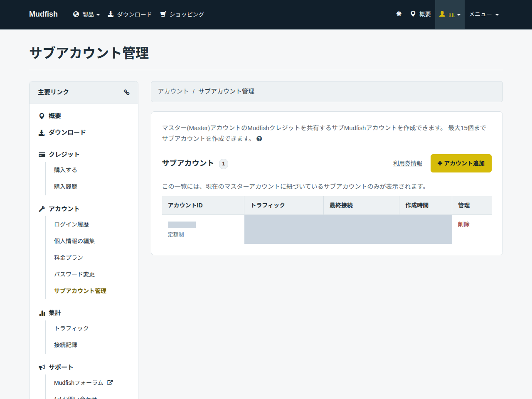Open Mudfishフォーラム link
This screenshot has width=532, height=399.
click(x=79, y=383)
